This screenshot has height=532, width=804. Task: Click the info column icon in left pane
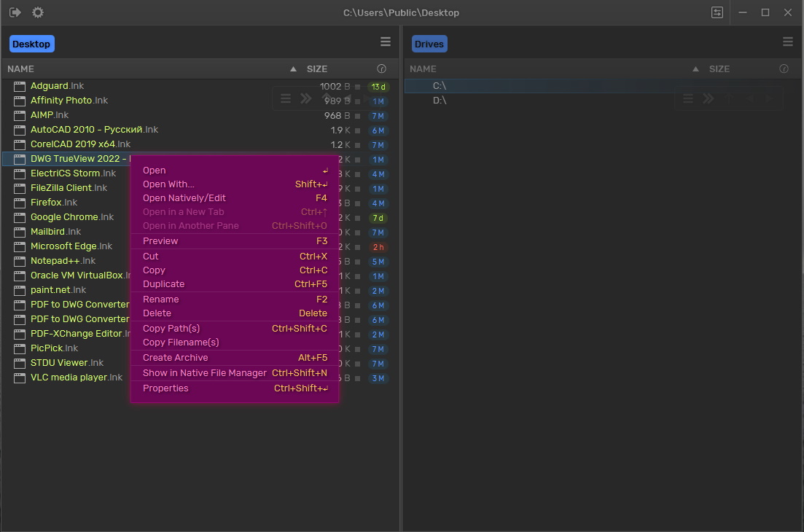(381, 69)
